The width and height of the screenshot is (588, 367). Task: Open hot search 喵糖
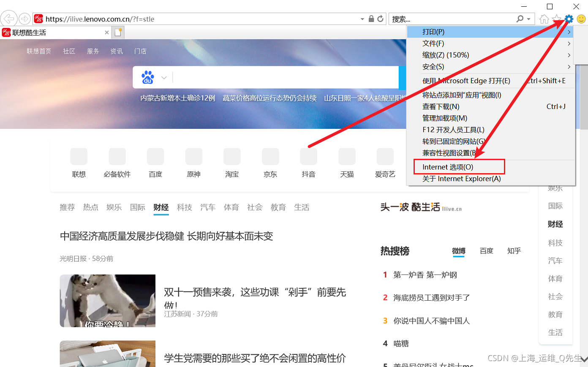pos(401,343)
